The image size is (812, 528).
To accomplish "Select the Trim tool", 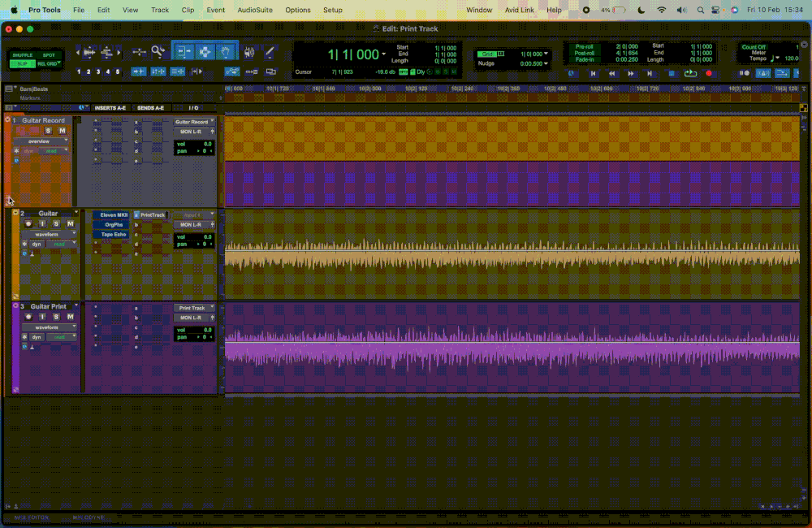I will click(x=182, y=52).
